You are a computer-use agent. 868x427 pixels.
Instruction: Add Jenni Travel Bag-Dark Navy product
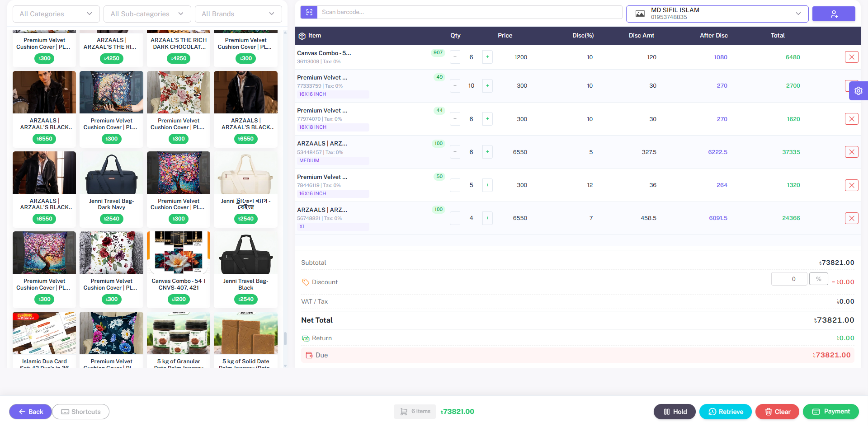(111, 189)
